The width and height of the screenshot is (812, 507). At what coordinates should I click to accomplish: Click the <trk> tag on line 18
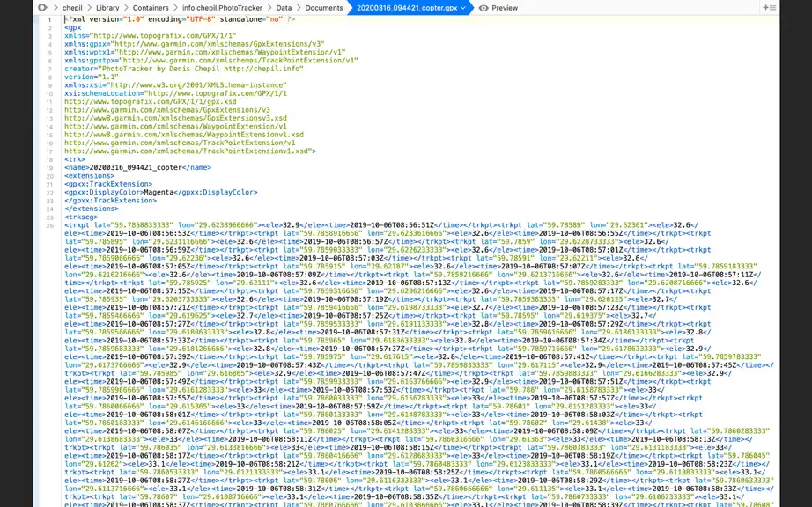pyautogui.click(x=75, y=159)
